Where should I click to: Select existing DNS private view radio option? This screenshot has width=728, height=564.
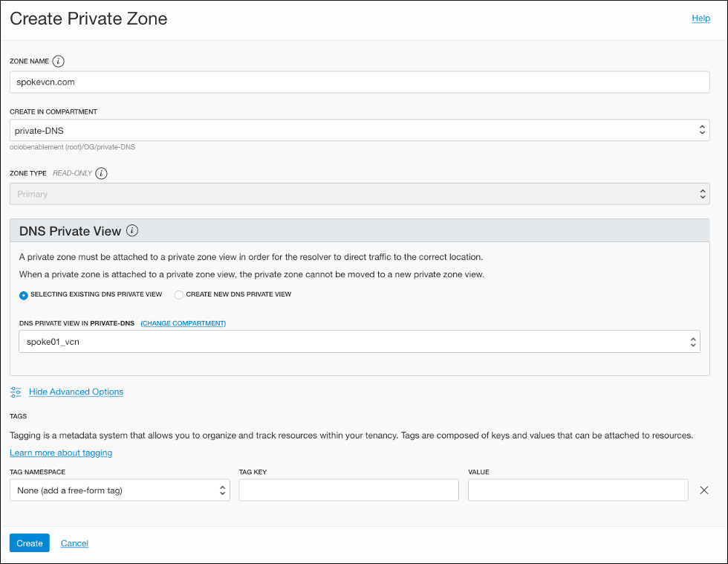pyautogui.click(x=24, y=294)
